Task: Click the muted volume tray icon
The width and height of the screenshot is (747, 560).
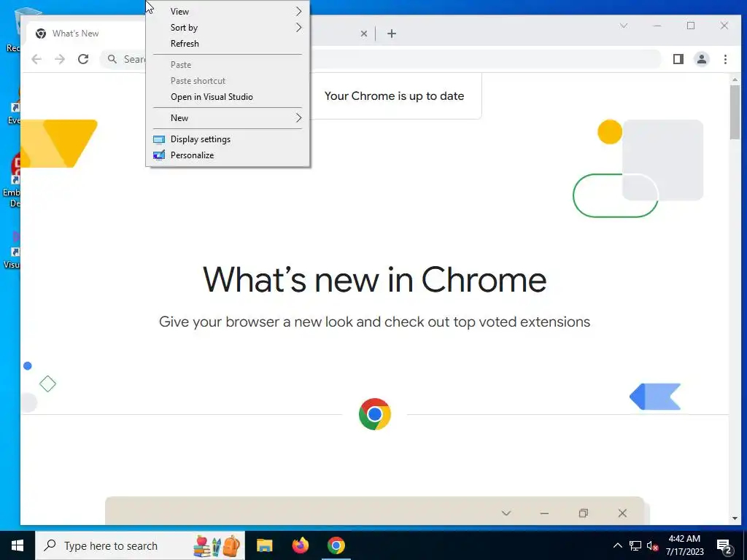Action: pos(653,545)
